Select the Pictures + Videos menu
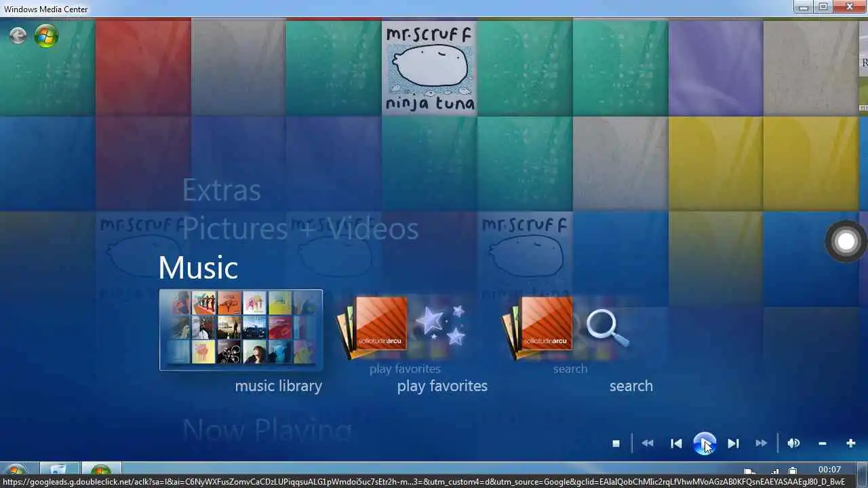Viewport: 868px width, 488px height. pos(300,229)
